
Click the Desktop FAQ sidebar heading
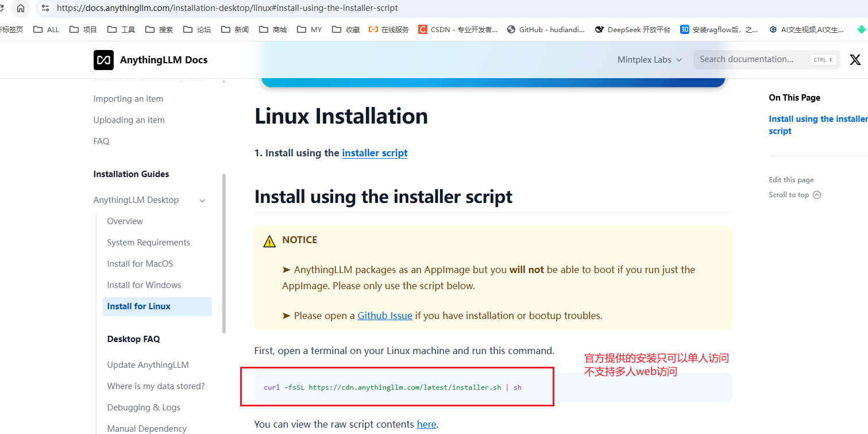pyautogui.click(x=133, y=339)
